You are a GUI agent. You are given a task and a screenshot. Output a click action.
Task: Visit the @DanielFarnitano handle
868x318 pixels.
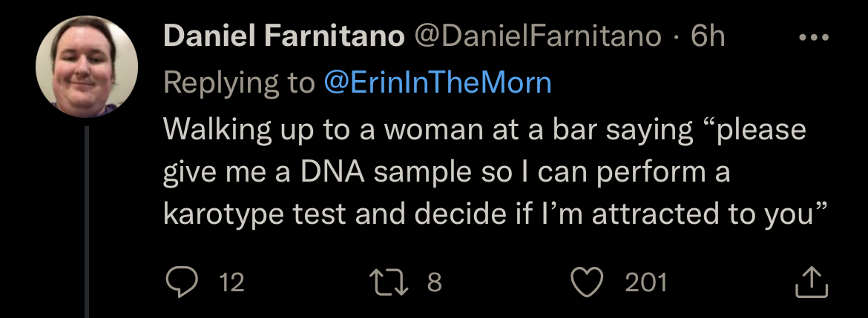(x=538, y=37)
